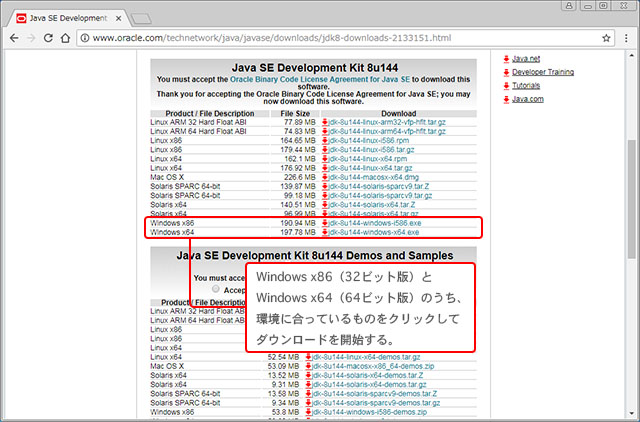640x422 pixels.
Task: Click the scrollbar up arrow
Action: click(631, 55)
